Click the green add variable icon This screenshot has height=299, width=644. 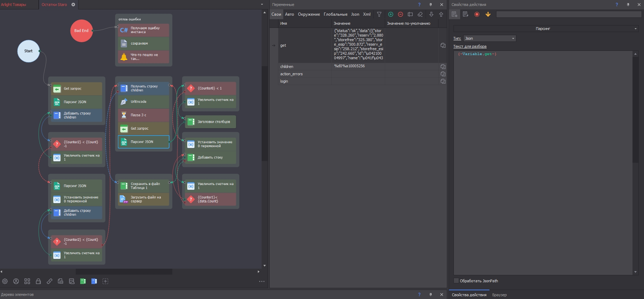(x=391, y=14)
